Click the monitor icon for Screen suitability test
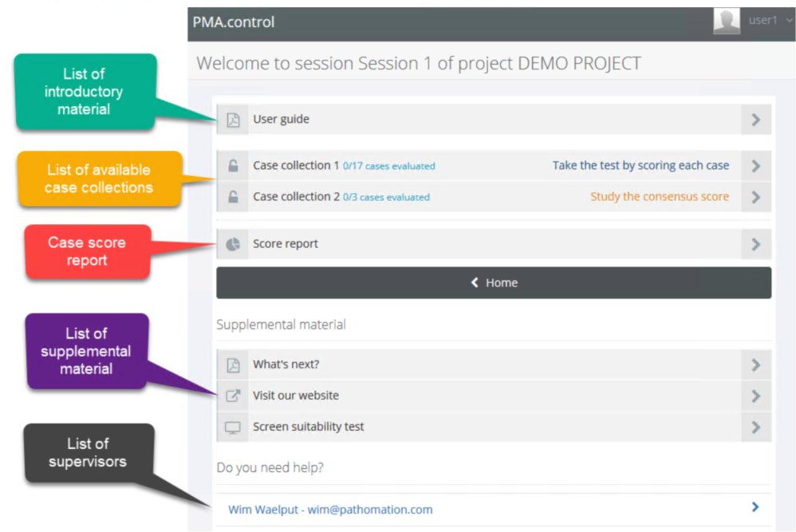Screen dimensions: 796x532 click(233, 428)
